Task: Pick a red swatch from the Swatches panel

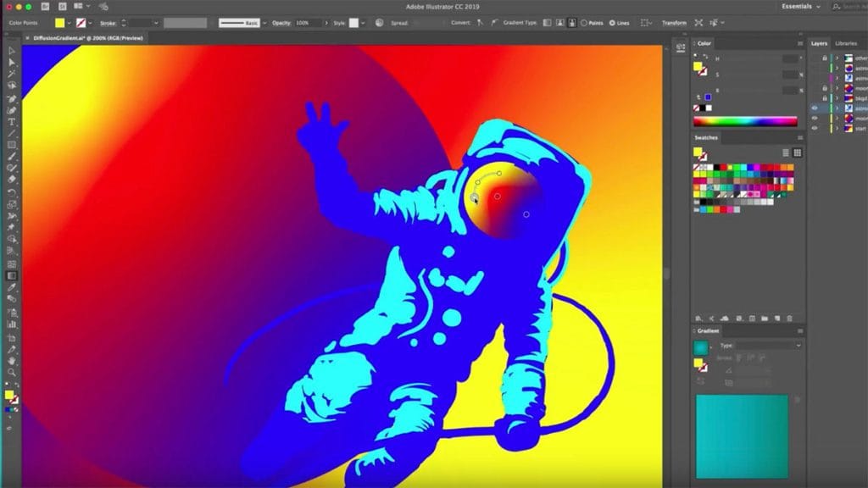Action: pyautogui.click(x=723, y=167)
